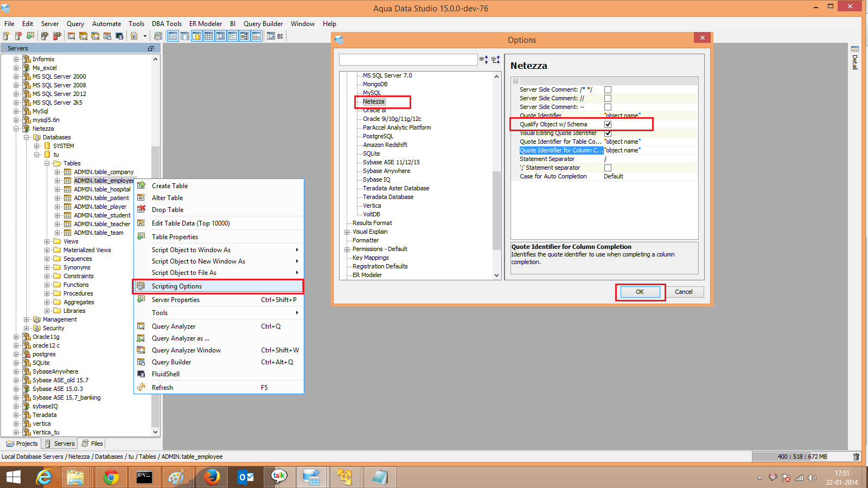Open the toolbar dropdown arrow next to script icon
The image size is (868, 488).
click(x=145, y=36)
